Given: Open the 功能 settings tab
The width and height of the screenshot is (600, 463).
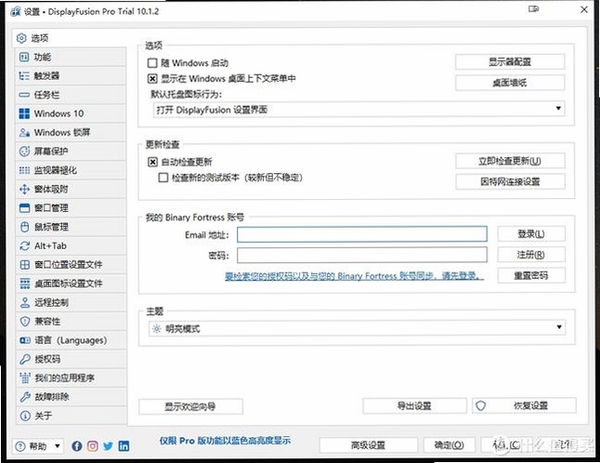Looking at the screenshot, I should (x=71, y=57).
